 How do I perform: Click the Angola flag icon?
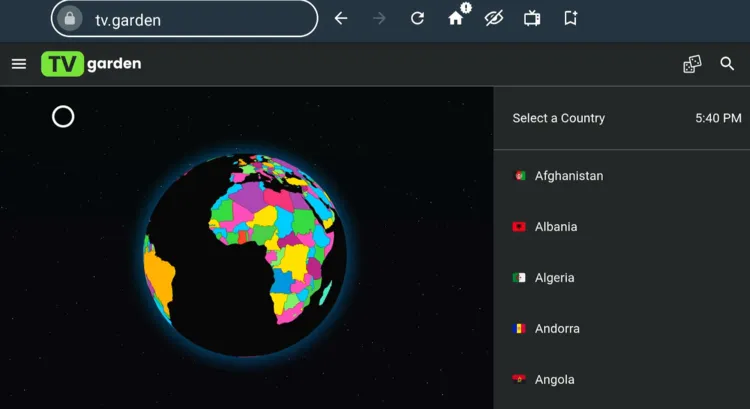tap(519, 380)
